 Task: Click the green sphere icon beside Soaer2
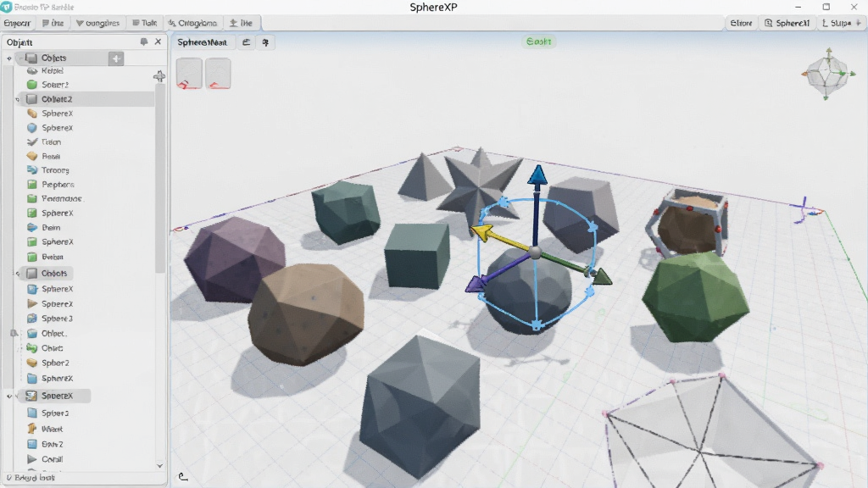pyautogui.click(x=32, y=85)
